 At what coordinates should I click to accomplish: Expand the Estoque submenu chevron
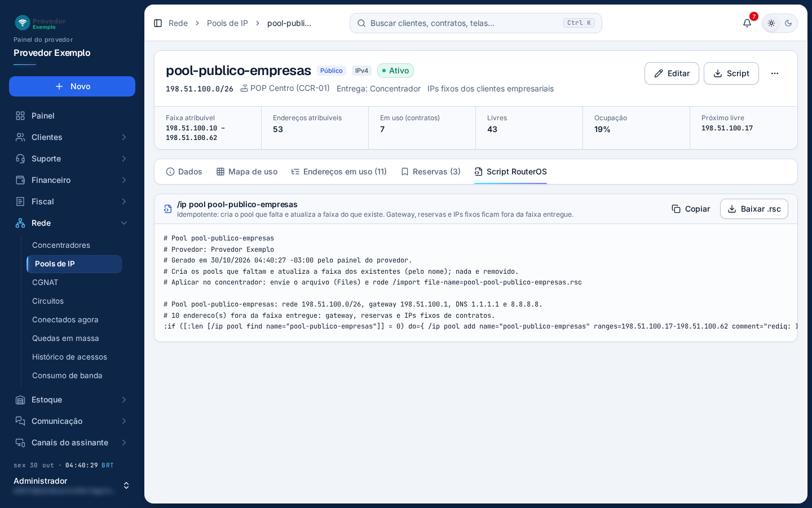coord(124,400)
